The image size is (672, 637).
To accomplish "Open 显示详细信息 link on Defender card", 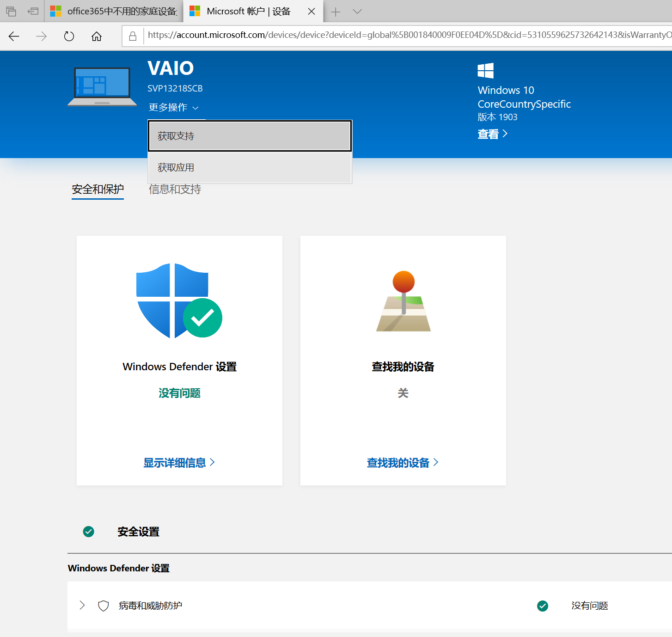I will click(x=179, y=463).
